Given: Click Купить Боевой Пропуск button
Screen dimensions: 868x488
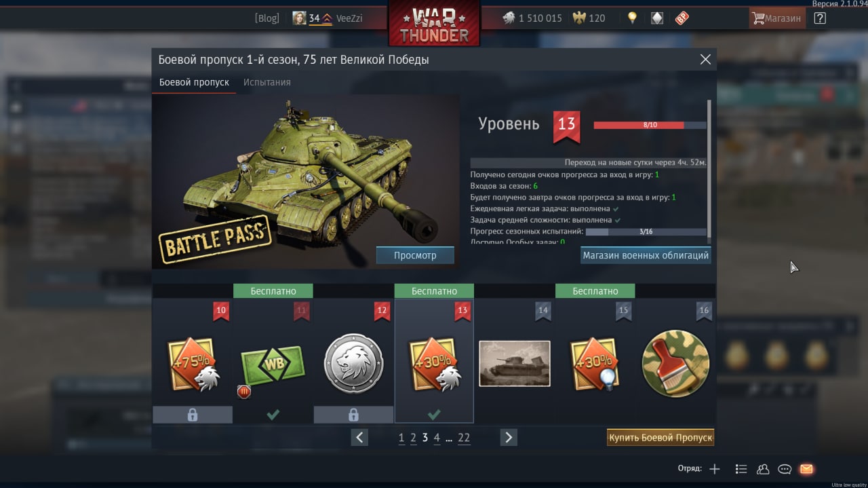Looking at the screenshot, I should tap(660, 438).
